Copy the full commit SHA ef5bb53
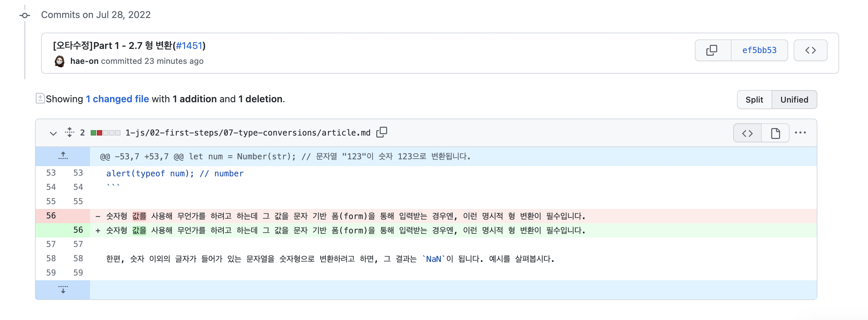The height and width of the screenshot is (320, 868). pyautogui.click(x=712, y=50)
